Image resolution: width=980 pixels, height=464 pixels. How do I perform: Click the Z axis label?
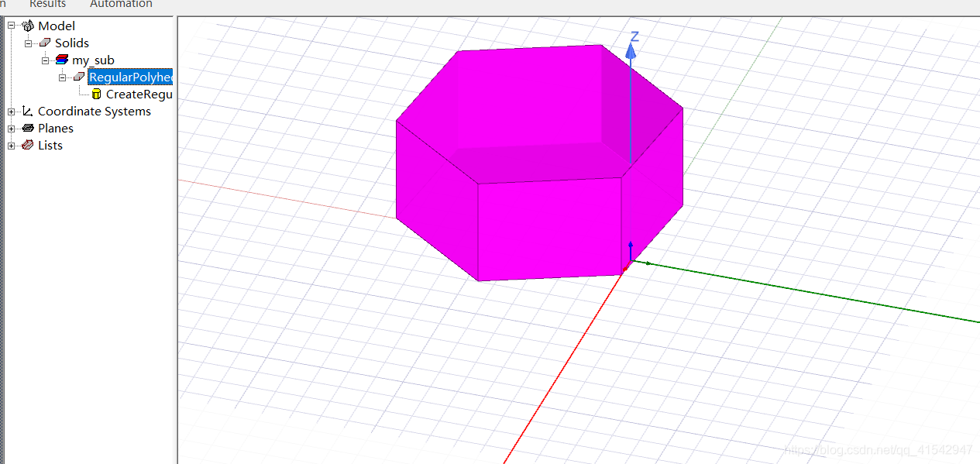[x=634, y=36]
